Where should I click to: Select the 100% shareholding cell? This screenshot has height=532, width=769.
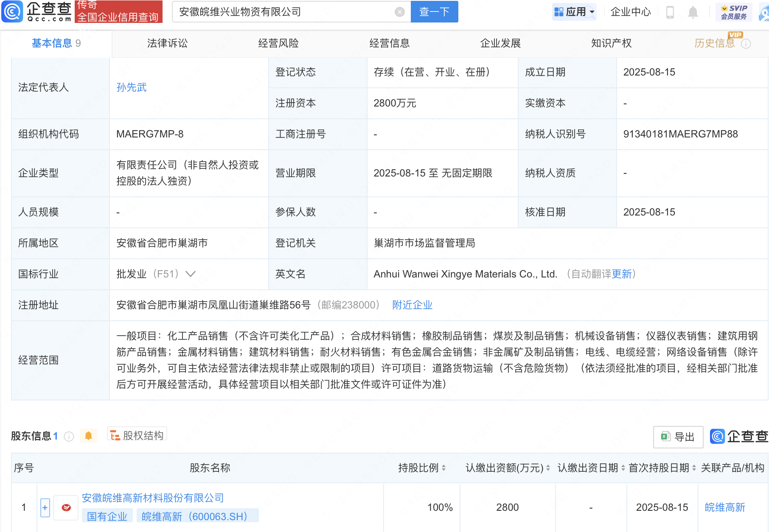tap(440, 507)
